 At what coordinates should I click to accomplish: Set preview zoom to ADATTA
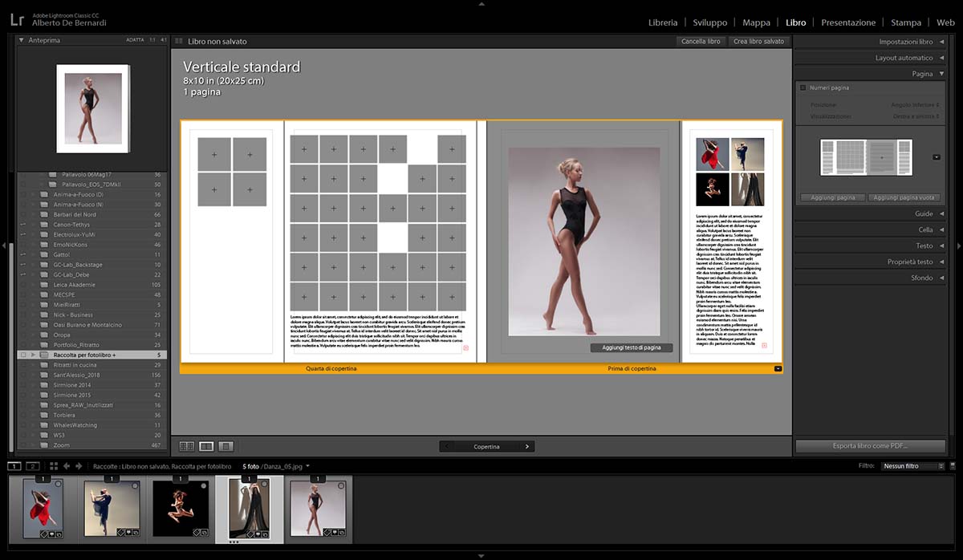click(x=135, y=40)
